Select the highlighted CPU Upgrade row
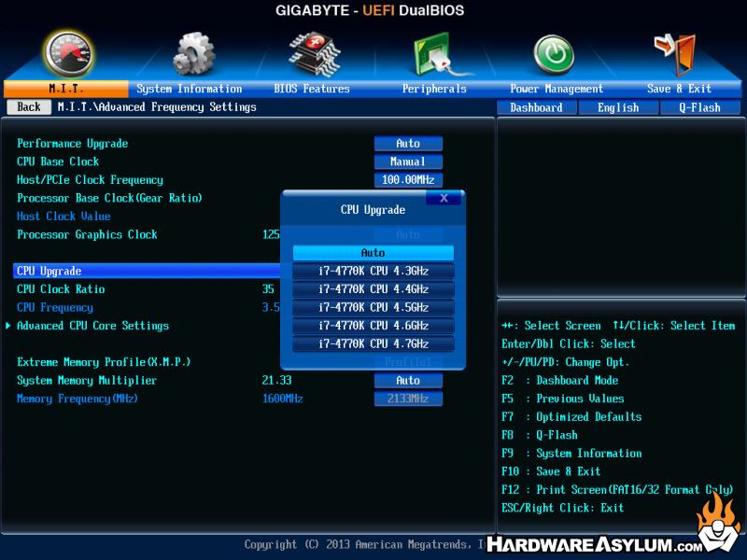The image size is (747, 560). (147, 271)
